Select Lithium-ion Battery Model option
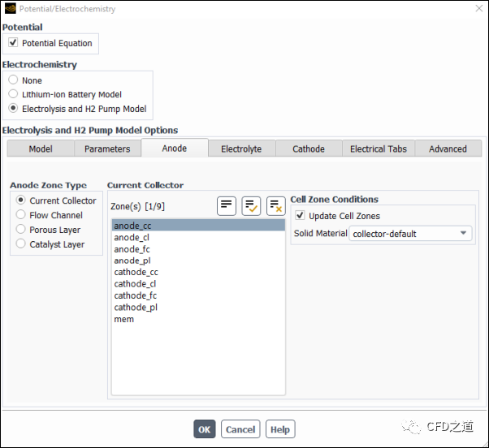Image resolution: width=489 pixels, height=448 pixels. tap(13, 94)
